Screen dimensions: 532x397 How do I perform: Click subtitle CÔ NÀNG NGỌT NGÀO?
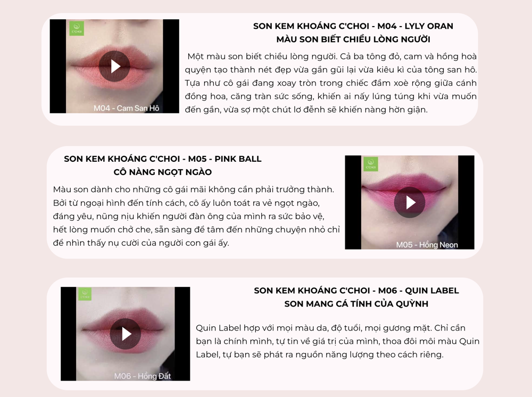coord(162,172)
